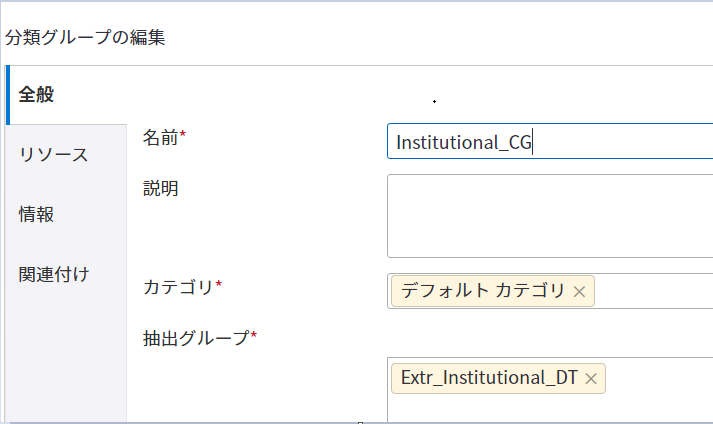Select the Extr_Institutional_DT tag text
Viewport: 713px width, 424px height.
point(490,378)
